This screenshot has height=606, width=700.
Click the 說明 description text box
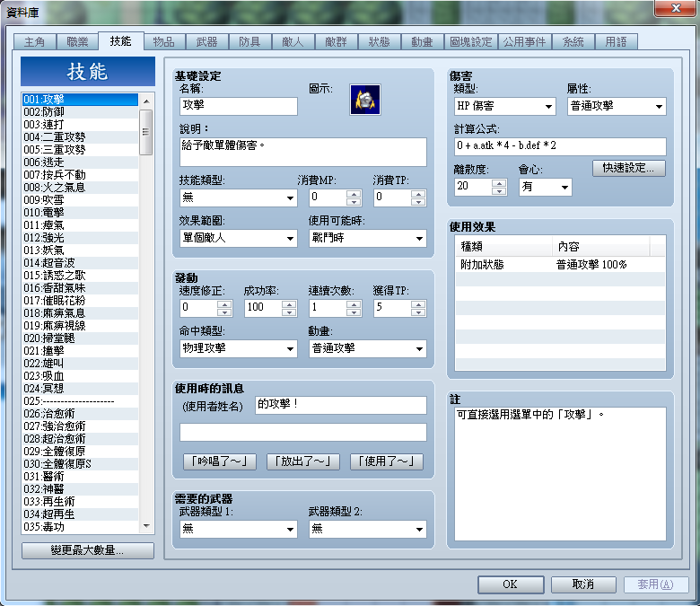(303, 152)
